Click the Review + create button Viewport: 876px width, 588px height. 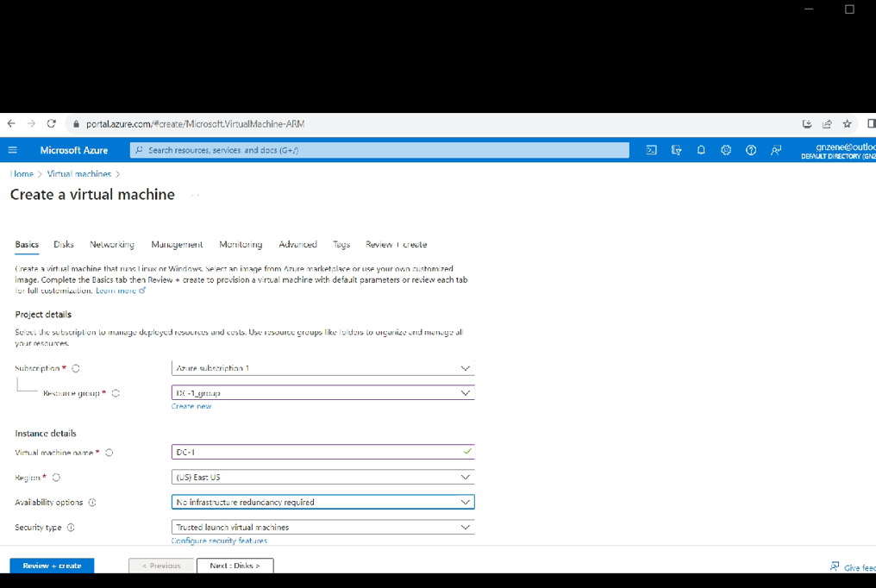click(52, 566)
